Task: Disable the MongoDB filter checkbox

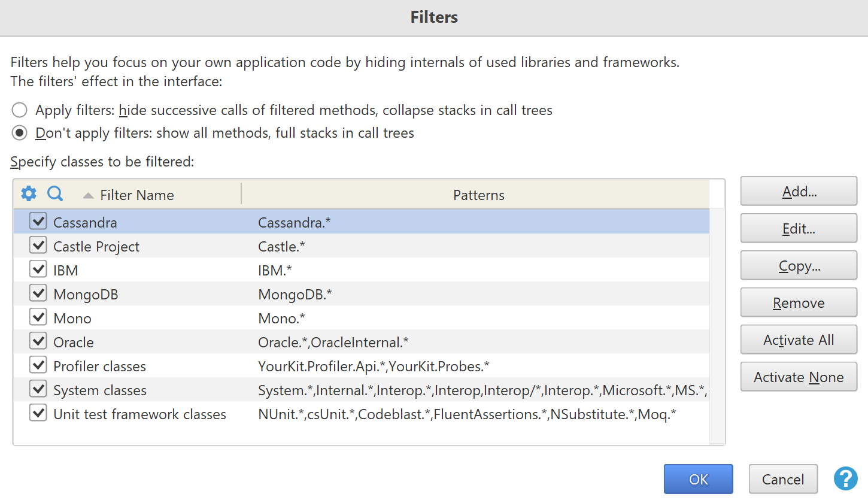Action: point(38,293)
